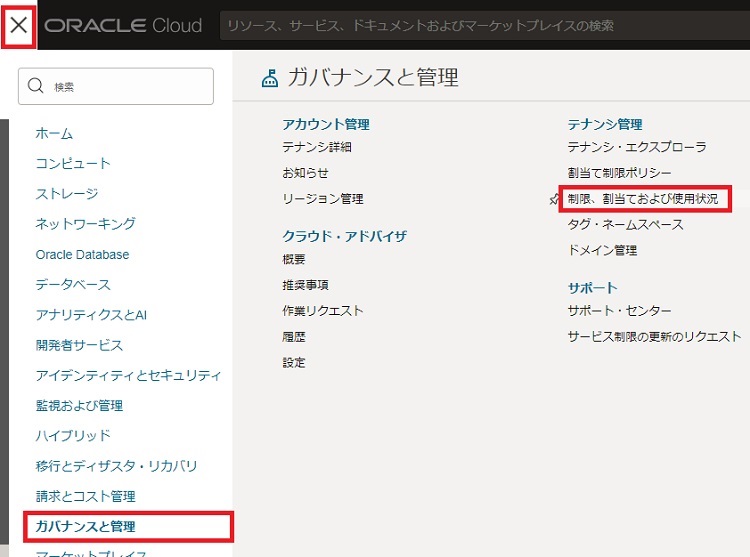Open アイデンティティとセキュリティ category
The height and width of the screenshot is (557, 750).
[x=128, y=375]
